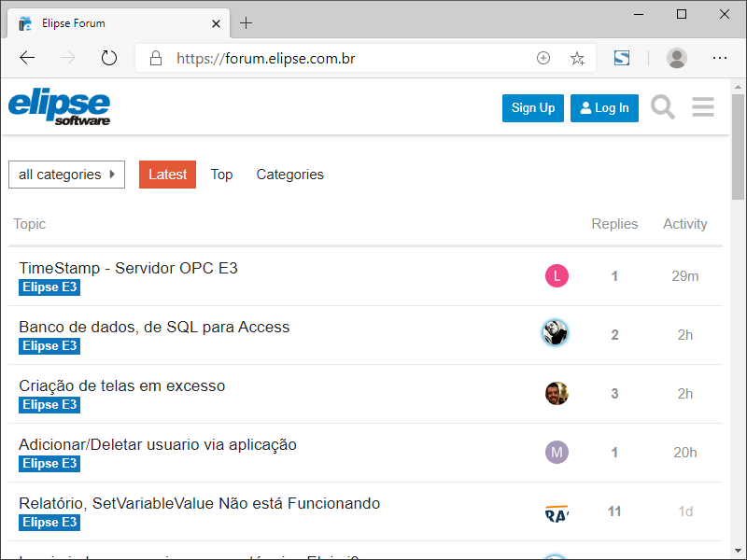This screenshot has height=560, width=747.
Task: Click the purple M user avatar
Action: 557,453
